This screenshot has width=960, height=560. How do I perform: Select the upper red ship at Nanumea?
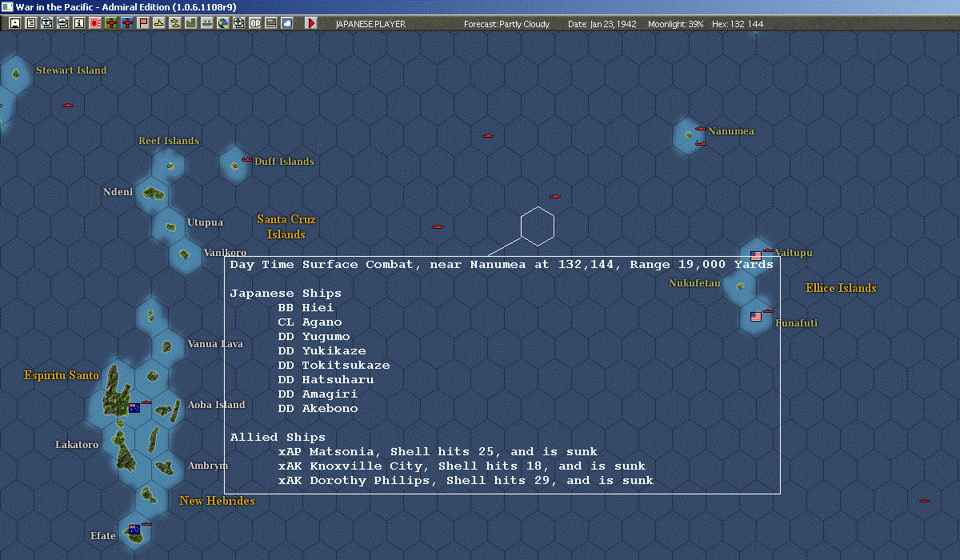(x=701, y=129)
